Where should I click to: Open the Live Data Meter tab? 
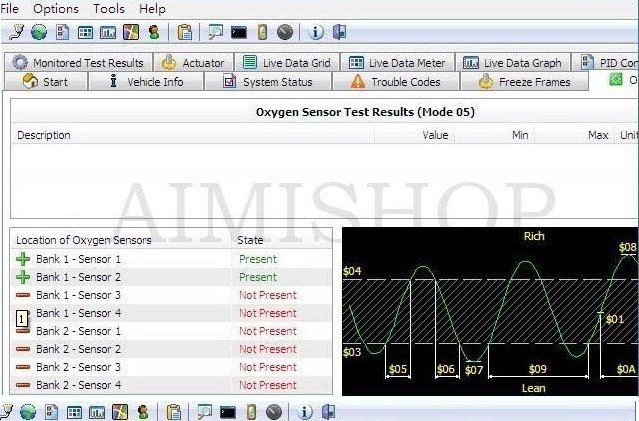point(398,63)
